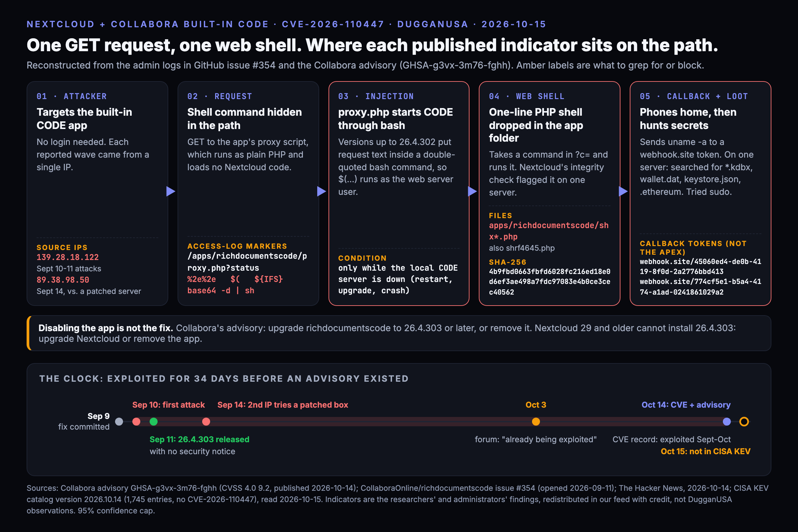Click the "01 · ATTACKER" card label
798x532 pixels.
pos(71,96)
